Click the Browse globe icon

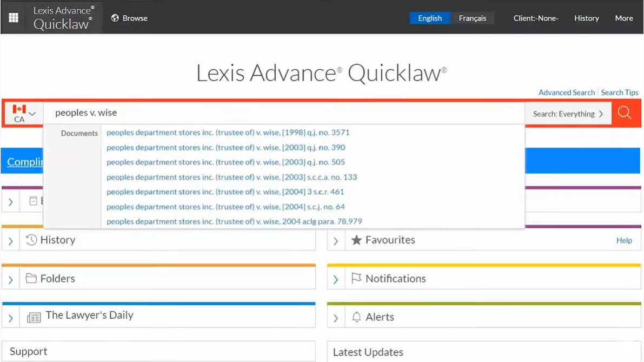[115, 18]
